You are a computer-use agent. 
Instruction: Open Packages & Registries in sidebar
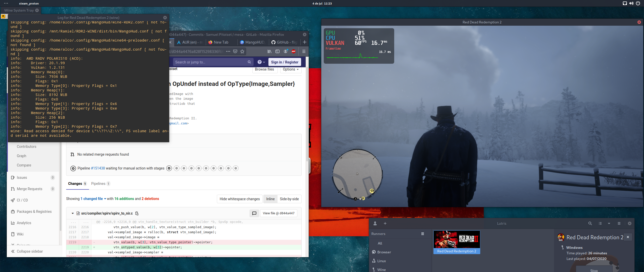[33, 212]
